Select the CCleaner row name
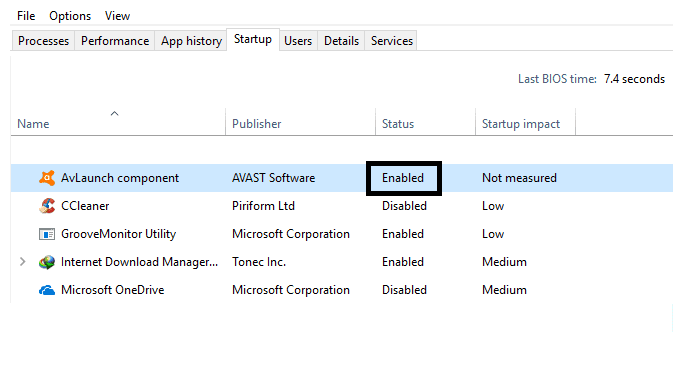This screenshot has width=679, height=370. [85, 206]
